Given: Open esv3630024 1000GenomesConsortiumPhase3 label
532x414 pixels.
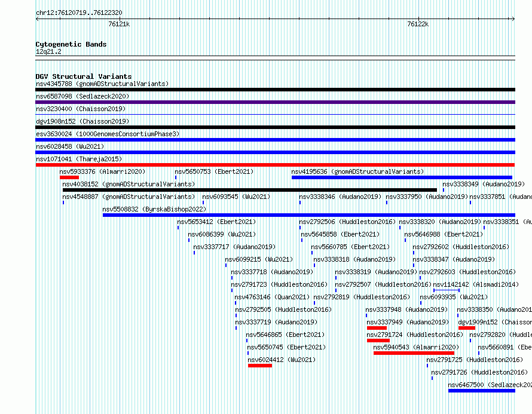Looking at the screenshot, I should pyautogui.click(x=108, y=134).
